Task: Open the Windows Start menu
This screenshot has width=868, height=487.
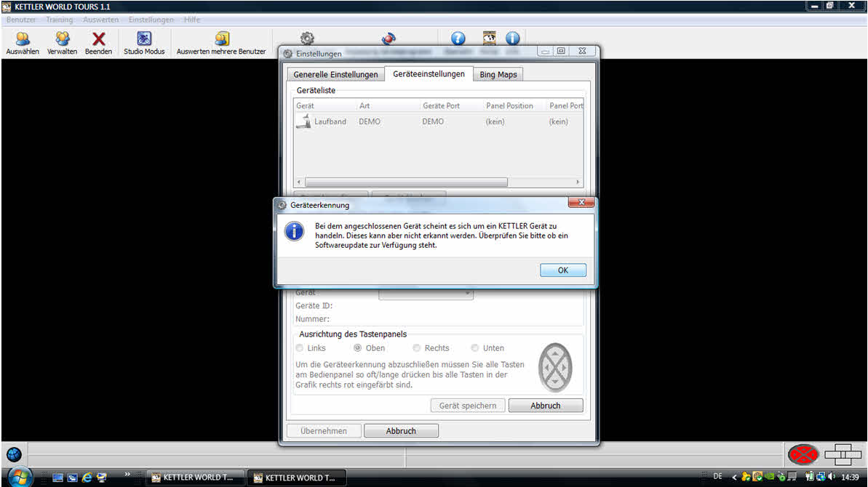Action: [20, 477]
